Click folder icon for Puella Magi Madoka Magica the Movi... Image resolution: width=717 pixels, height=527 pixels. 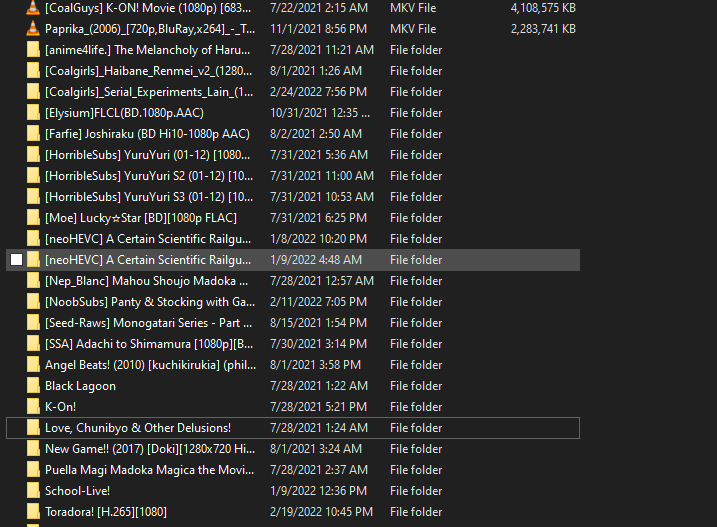pos(33,470)
